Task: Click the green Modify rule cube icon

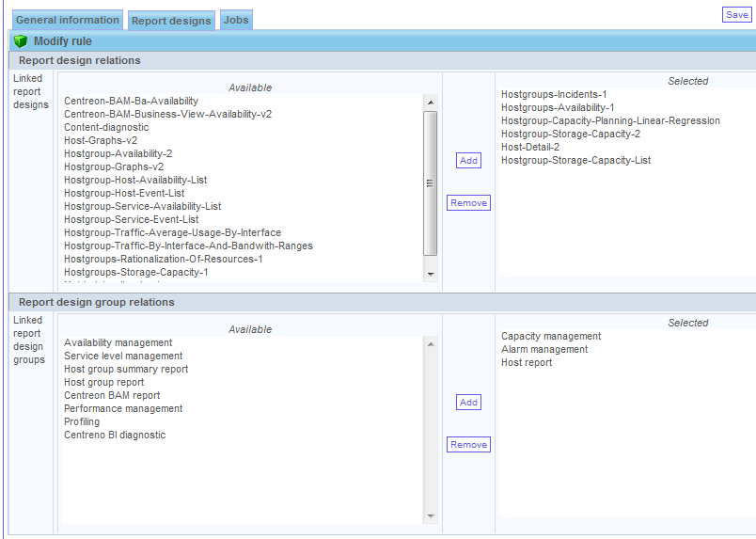Action: [21, 41]
